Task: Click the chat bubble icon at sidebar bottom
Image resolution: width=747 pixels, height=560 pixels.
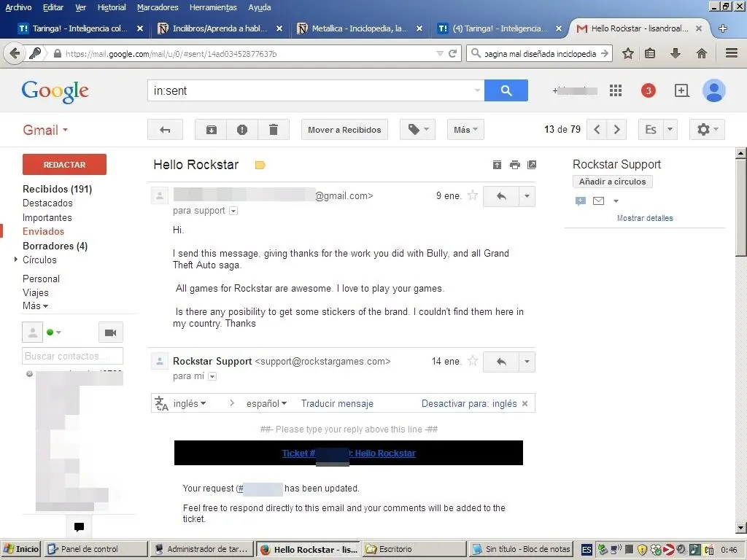Action: pos(79,526)
